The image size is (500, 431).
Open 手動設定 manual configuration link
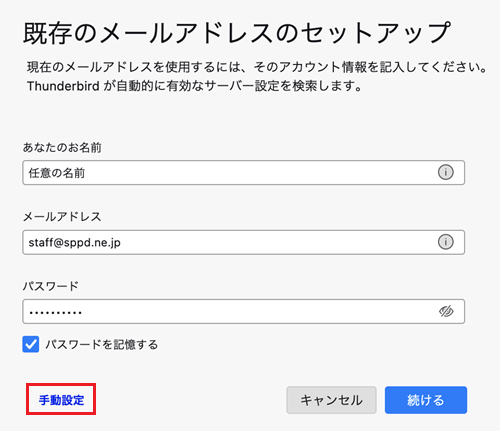click(61, 400)
